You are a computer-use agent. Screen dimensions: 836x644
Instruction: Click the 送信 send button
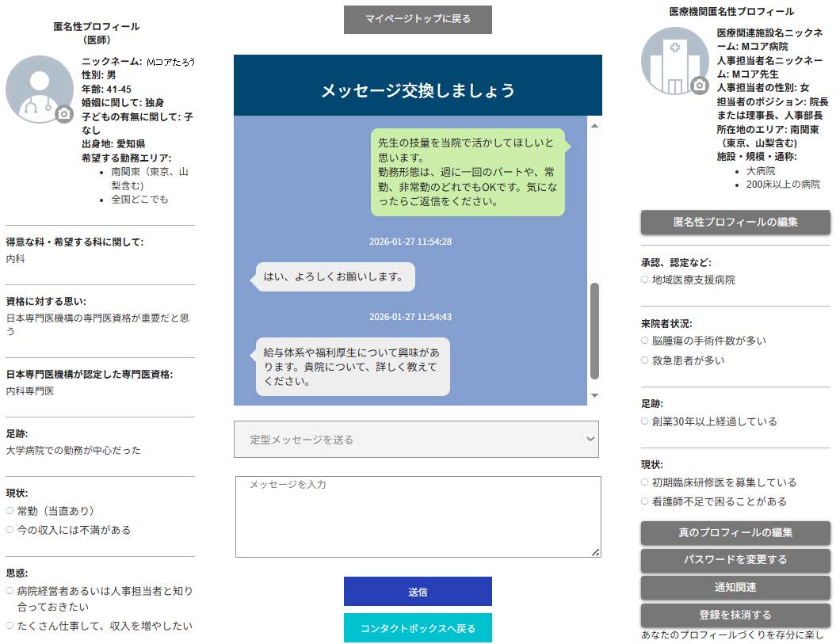[418, 591]
